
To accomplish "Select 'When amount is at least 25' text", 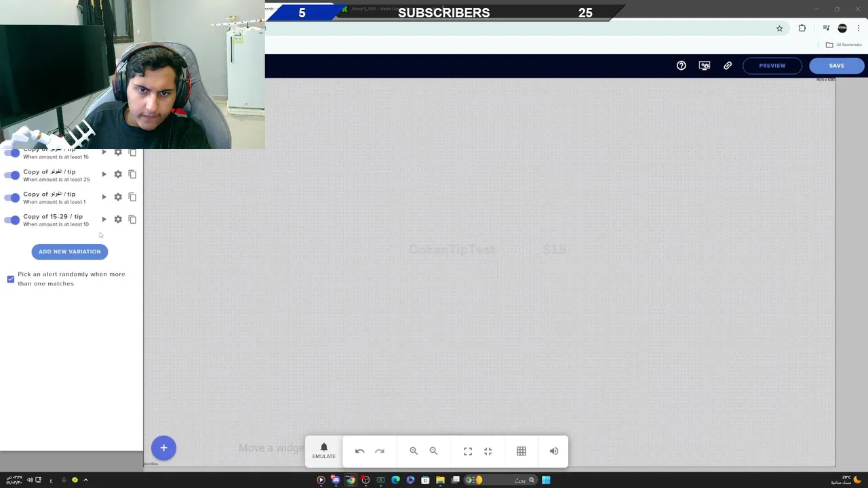I will (56, 180).
